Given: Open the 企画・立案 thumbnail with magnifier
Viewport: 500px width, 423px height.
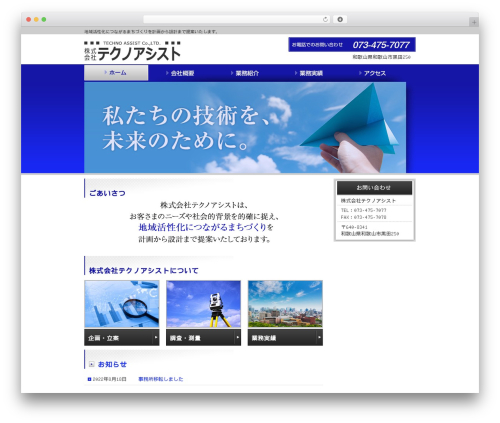Looking at the screenshot, I should tap(122, 304).
